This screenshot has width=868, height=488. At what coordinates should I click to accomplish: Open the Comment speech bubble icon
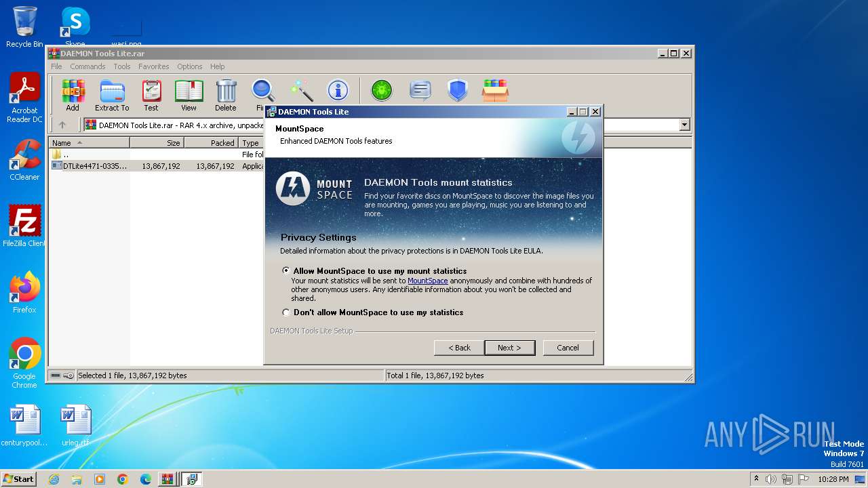[x=420, y=90]
